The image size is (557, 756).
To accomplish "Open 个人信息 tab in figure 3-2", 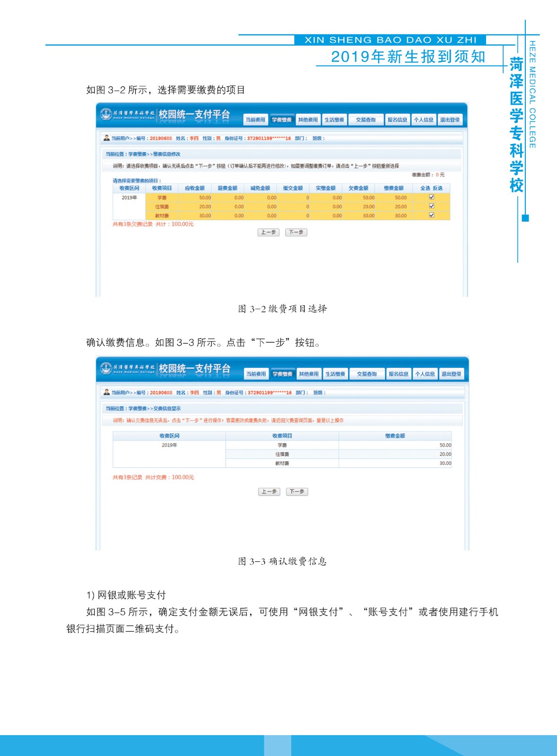I will pyautogui.click(x=424, y=120).
